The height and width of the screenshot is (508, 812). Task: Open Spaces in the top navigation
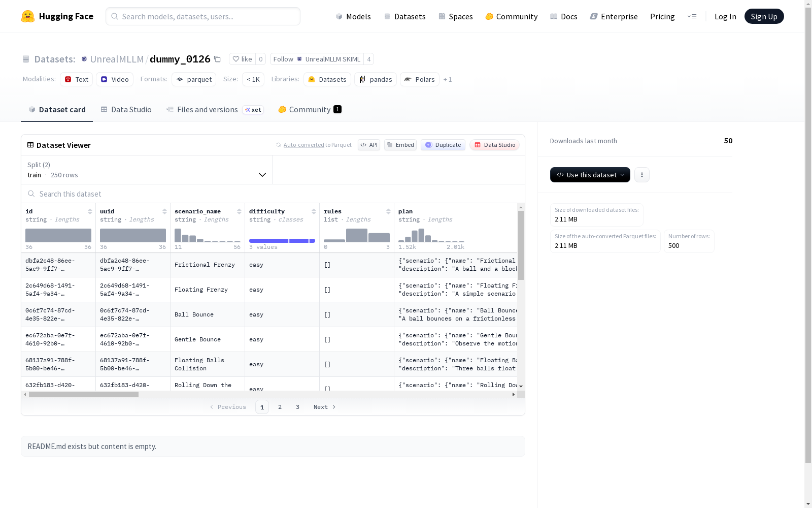coord(456,16)
